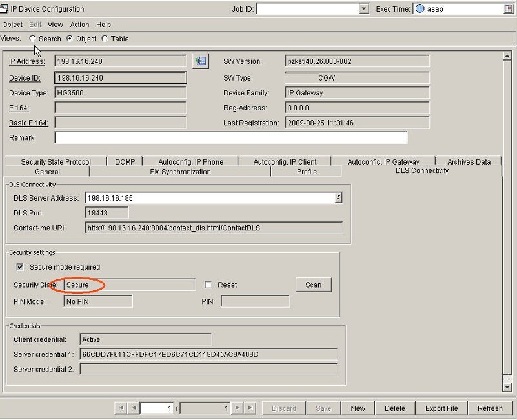Click the Device Family value IP Gateway

[305, 93]
